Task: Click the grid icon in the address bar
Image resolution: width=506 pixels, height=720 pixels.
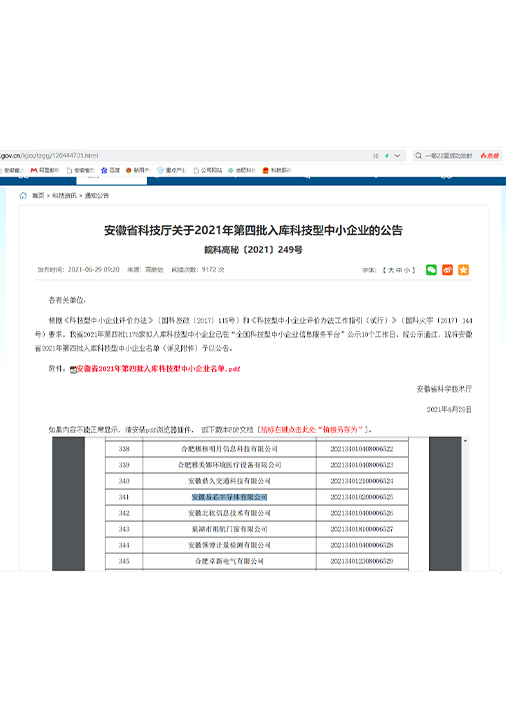Action: click(x=376, y=156)
